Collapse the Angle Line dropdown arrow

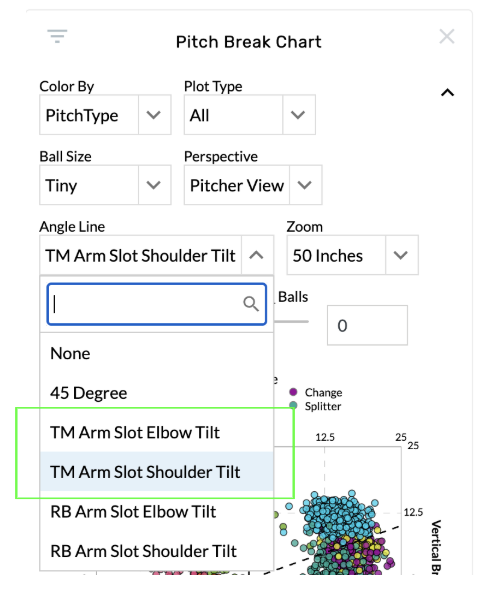pos(257,255)
